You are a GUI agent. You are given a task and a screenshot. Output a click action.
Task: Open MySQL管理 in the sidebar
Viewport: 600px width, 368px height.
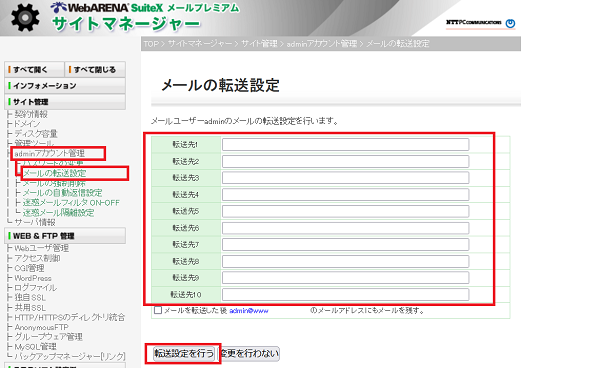click(x=35, y=347)
